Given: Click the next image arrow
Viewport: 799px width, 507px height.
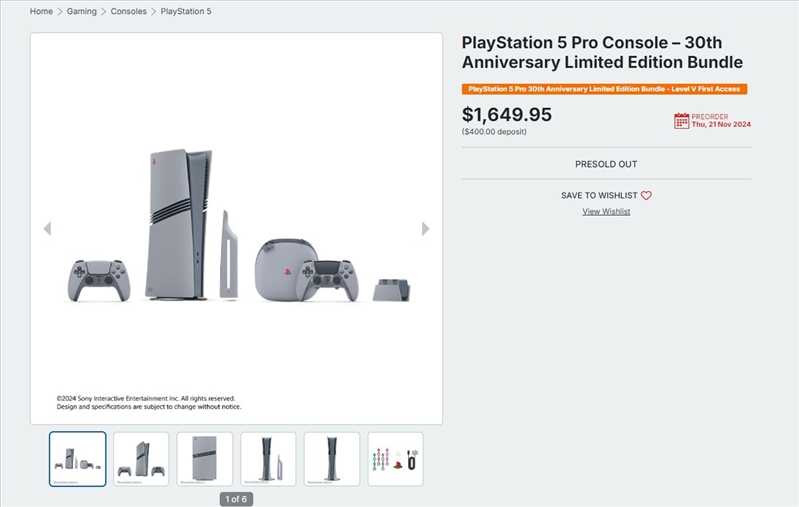Looking at the screenshot, I should click(x=426, y=229).
